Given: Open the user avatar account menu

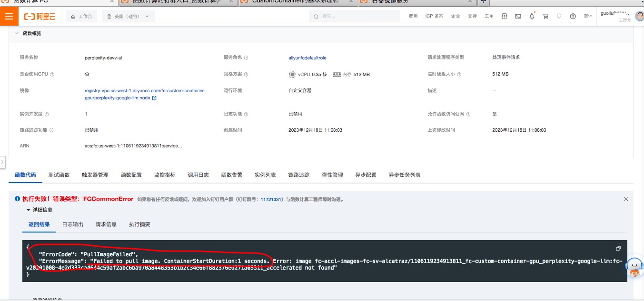Looking at the screenshot, I should (639, 17).
